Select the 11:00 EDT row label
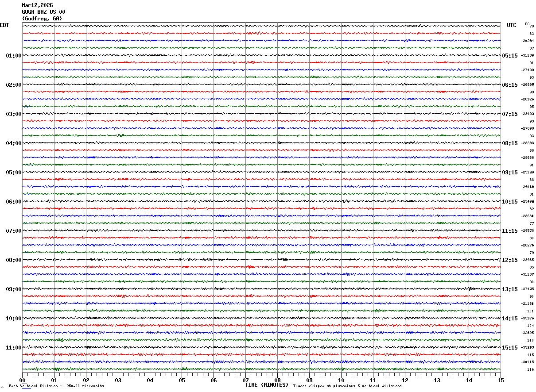This screenshot has width=536, height=392. (14, 348)
